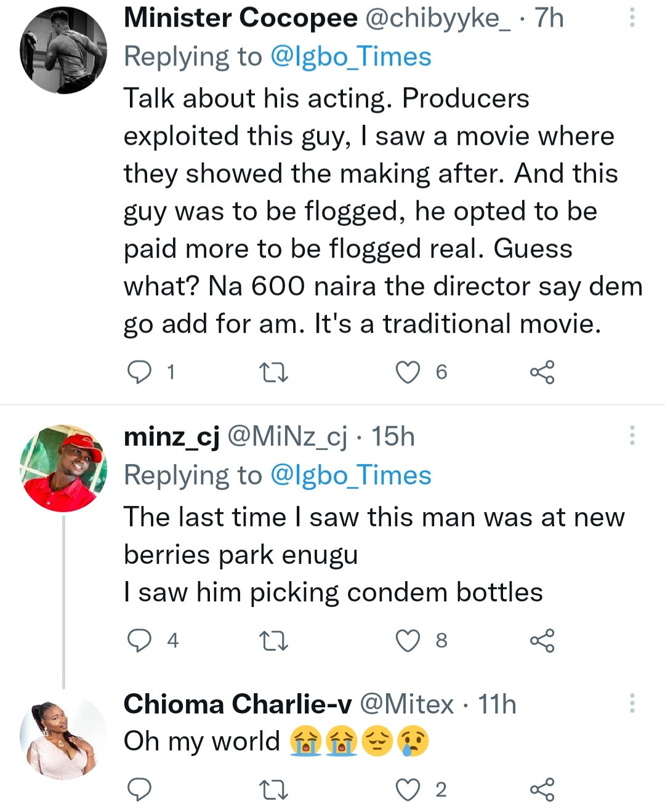Like minz_cj's tweet about berries park
The height and width of the screenshot is (812, 665).
pyautogui.click(x=408, y=641)
